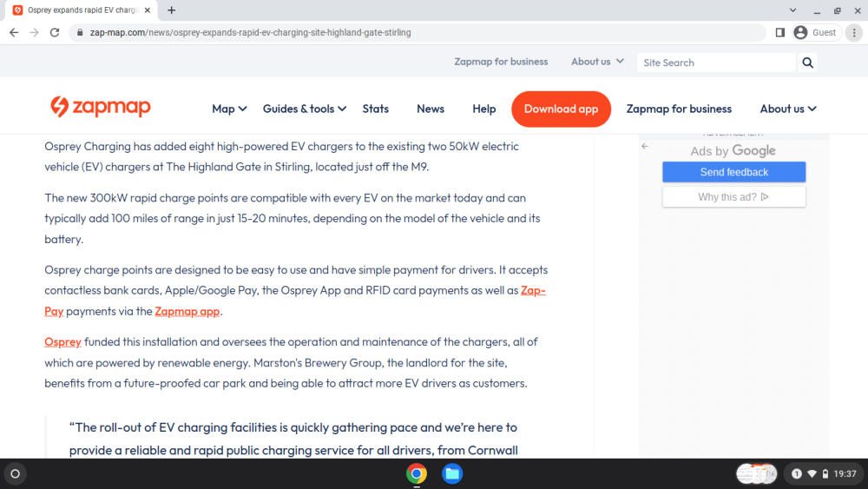Open the Guest profile menu
Screen dimensions: 868x489
[x=817, y=33]
